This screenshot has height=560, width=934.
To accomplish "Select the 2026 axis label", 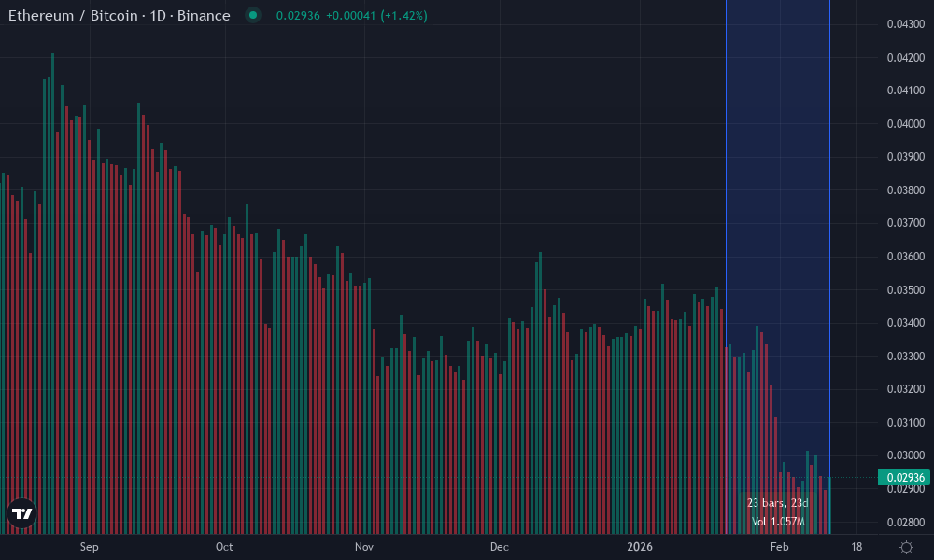I will point(642,547).
